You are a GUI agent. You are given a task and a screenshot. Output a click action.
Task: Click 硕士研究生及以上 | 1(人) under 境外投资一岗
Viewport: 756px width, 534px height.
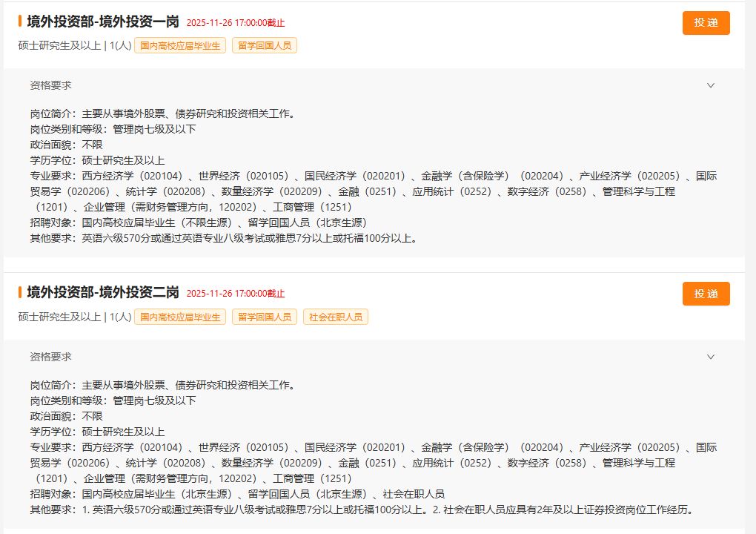pos(74,46)
